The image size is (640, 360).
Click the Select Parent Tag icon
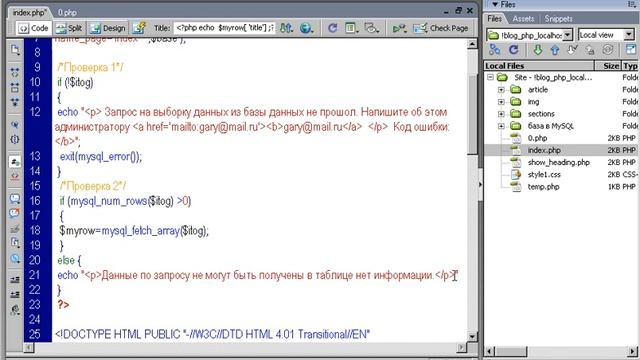point(15,124)
